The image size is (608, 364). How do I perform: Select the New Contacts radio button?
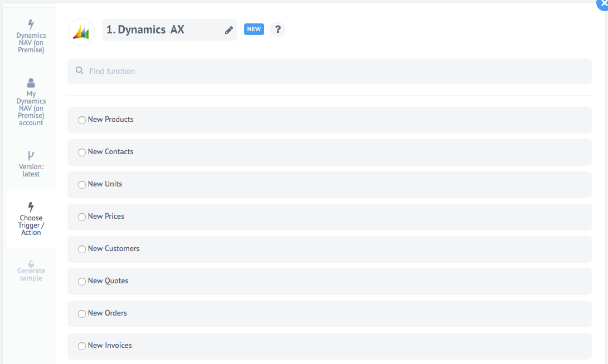82,153
